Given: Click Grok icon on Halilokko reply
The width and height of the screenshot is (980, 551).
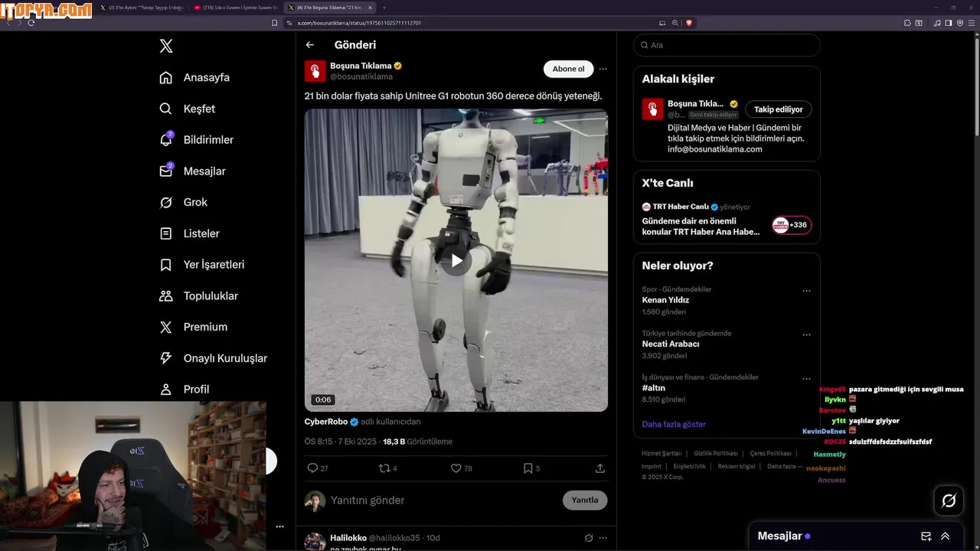Looking at the screenshot, I should (588, 538).
